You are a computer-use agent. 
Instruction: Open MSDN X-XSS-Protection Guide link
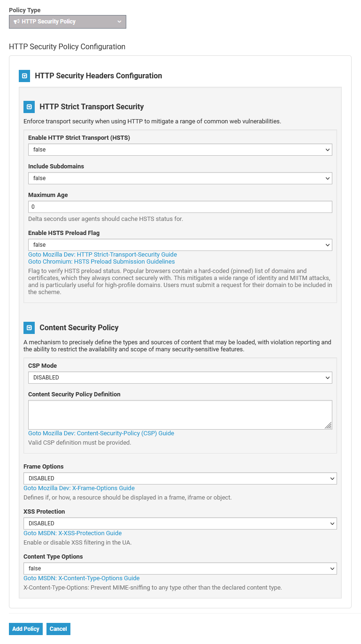73,533
